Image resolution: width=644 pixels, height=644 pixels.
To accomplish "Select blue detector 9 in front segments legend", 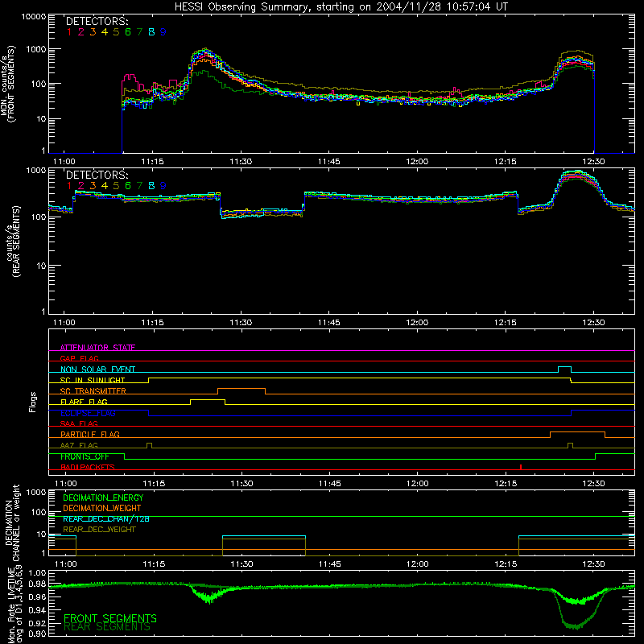I will [163, 32].
